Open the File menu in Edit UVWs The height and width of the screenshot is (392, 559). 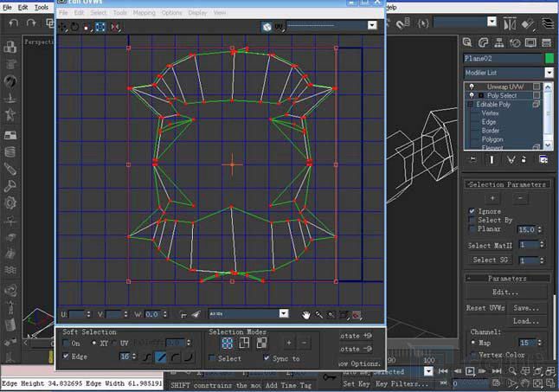63,13
